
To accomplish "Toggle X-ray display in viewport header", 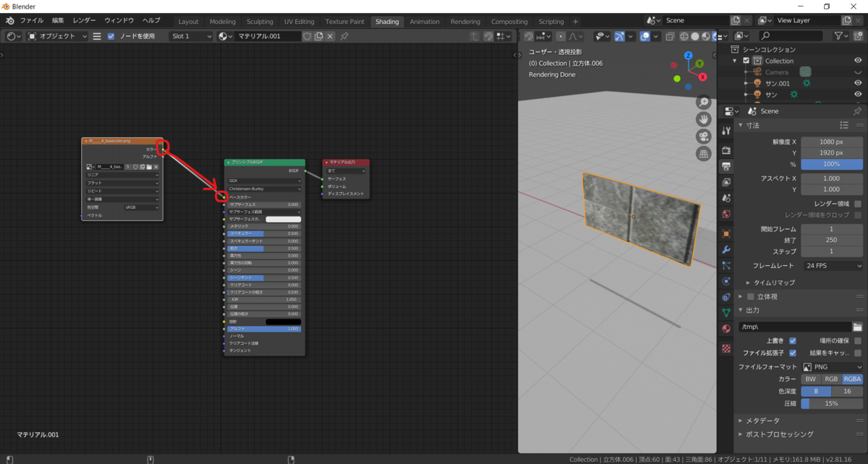I will click(670, 36).
